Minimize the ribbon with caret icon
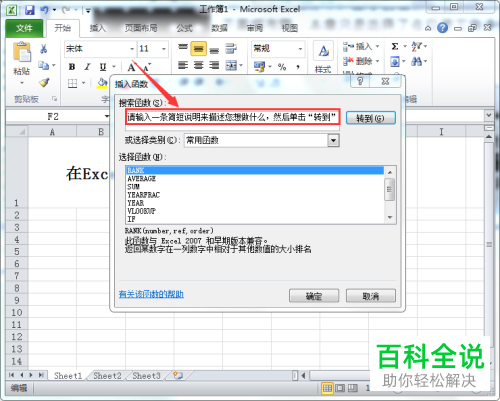The image size is (500, 401). (x=428, y=29)
